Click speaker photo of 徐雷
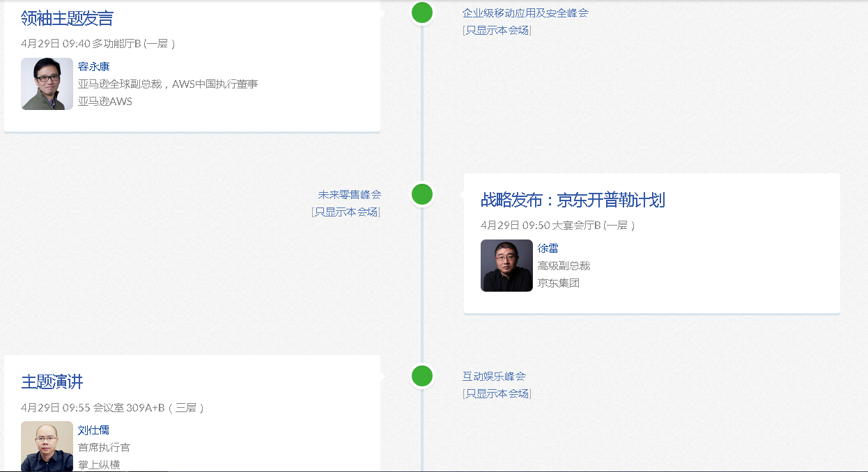Screen dimensions: 868x472 click(x=506, y=265)
